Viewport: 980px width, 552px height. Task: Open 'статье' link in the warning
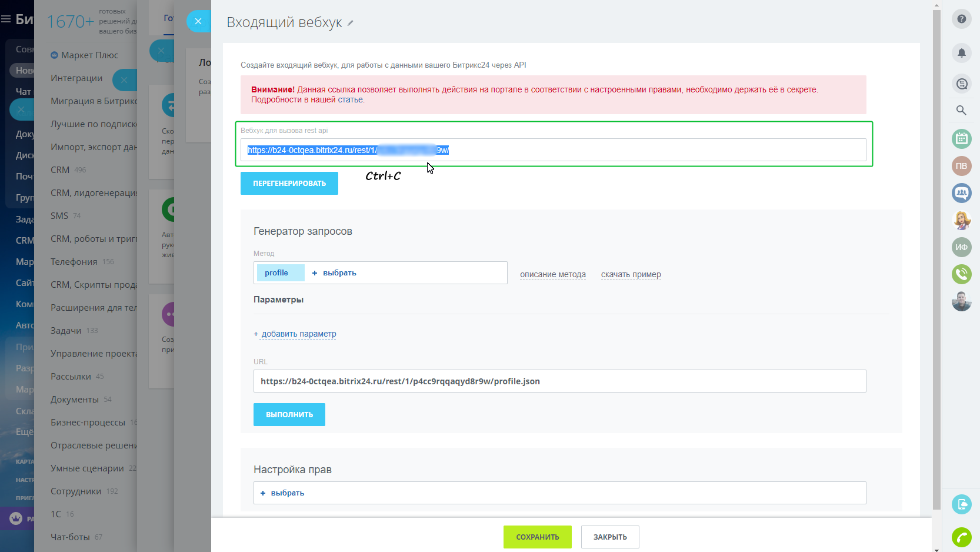[351, 100]
